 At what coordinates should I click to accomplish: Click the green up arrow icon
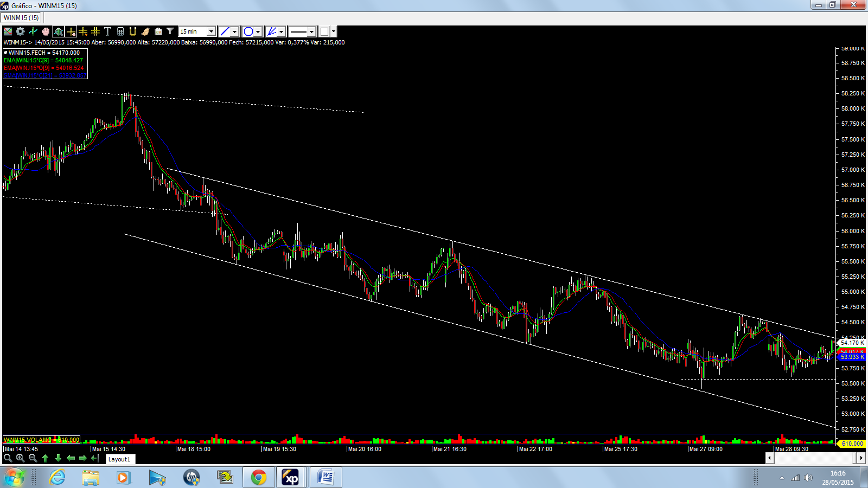click(x=46, y=458)
